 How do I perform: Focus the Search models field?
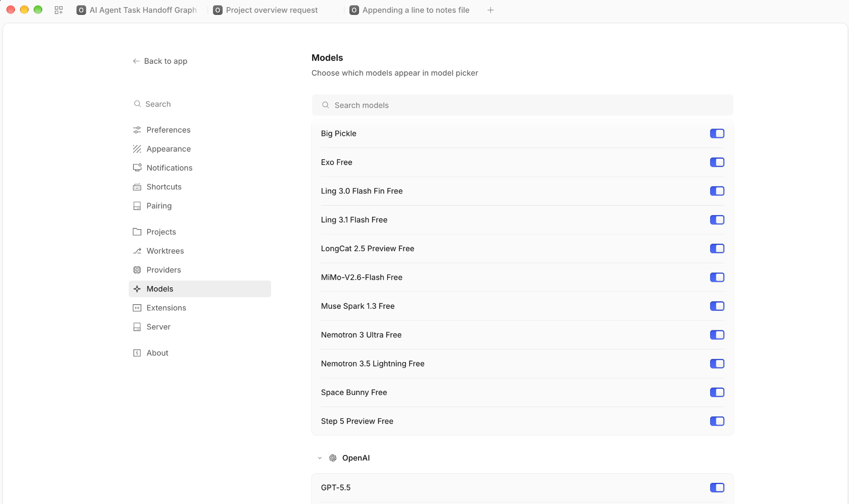522,105
